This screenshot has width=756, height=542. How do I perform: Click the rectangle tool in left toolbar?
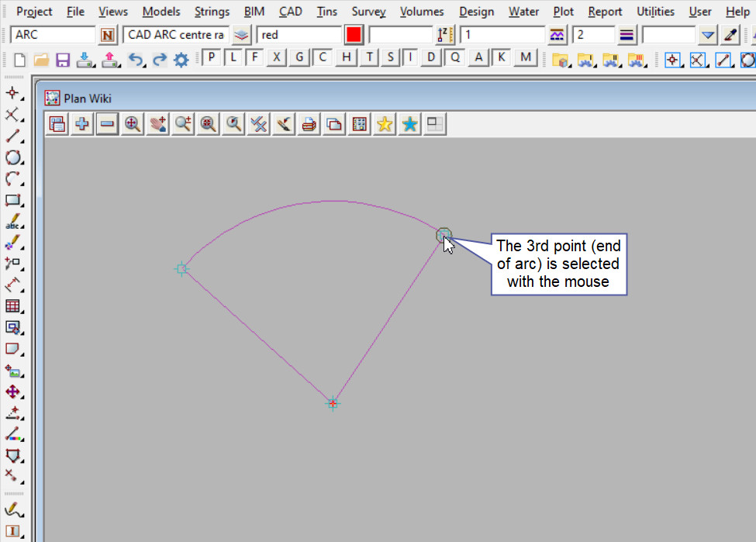pos(12,200)
